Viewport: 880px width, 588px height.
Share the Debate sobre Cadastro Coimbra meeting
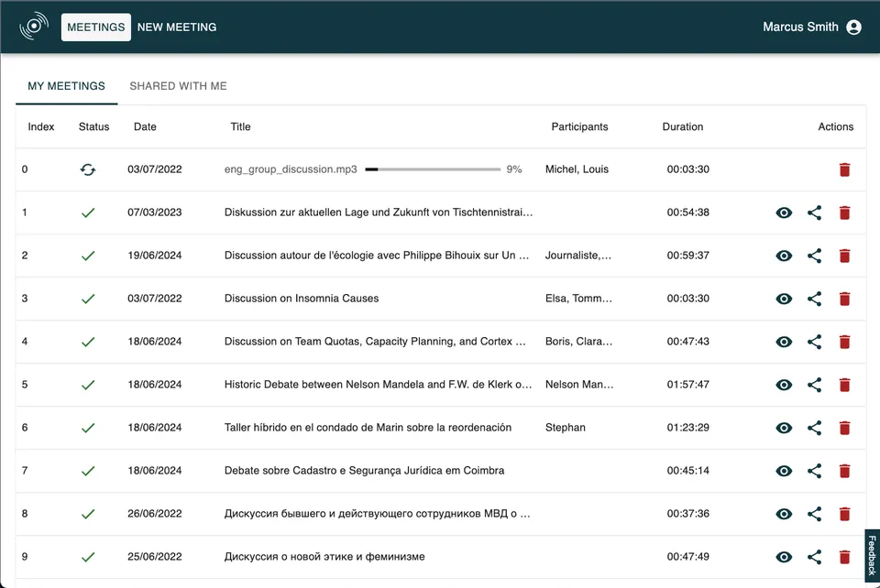[x=814, y=471]
